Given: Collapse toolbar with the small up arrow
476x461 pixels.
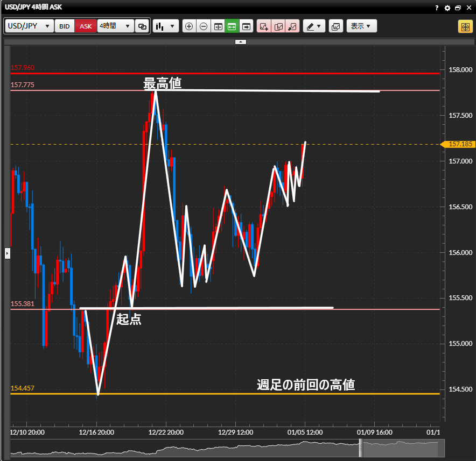Looking at the screenshot, I should pos(241,41).
